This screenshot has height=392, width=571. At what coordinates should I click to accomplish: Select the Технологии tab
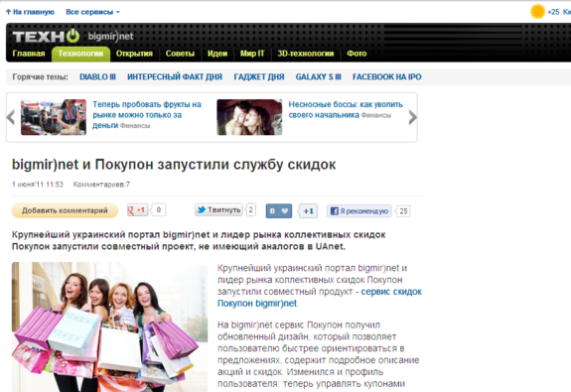click(x=80, y=54)
